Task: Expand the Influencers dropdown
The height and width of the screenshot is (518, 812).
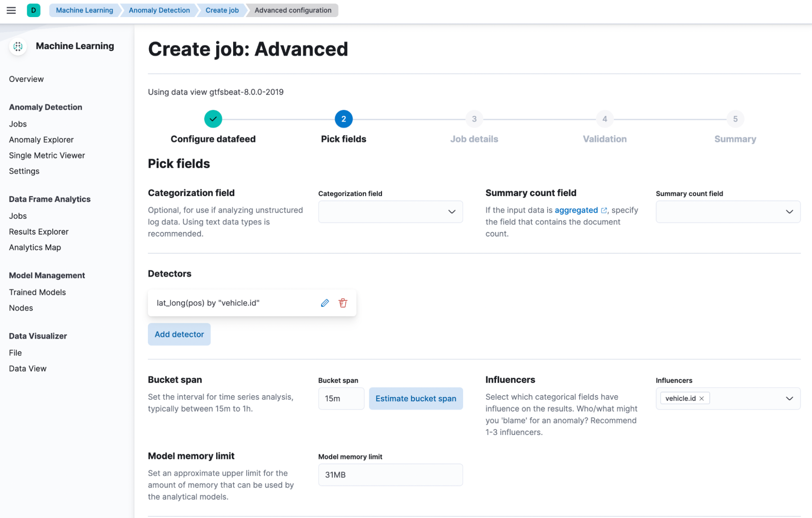Action: click(791, 398)
